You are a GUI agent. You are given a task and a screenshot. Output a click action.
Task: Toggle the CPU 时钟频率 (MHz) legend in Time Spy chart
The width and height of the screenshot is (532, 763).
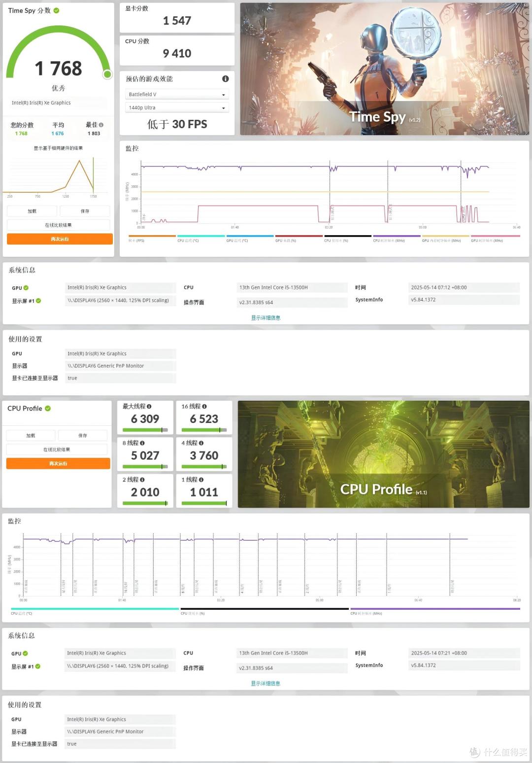[397, 239]
